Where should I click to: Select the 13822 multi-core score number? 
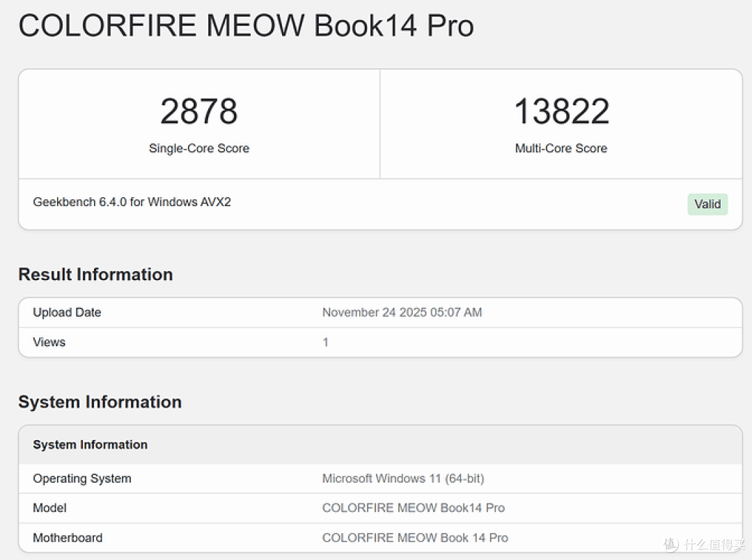click(562, 111)
